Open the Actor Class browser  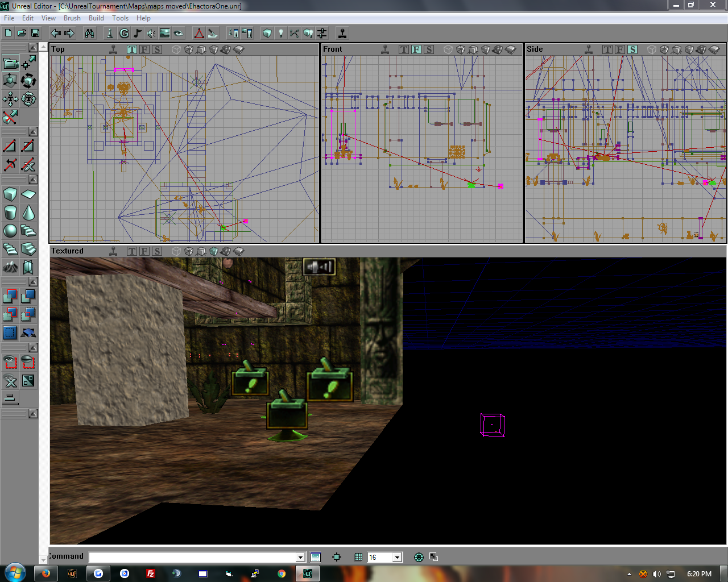point(110,33)
